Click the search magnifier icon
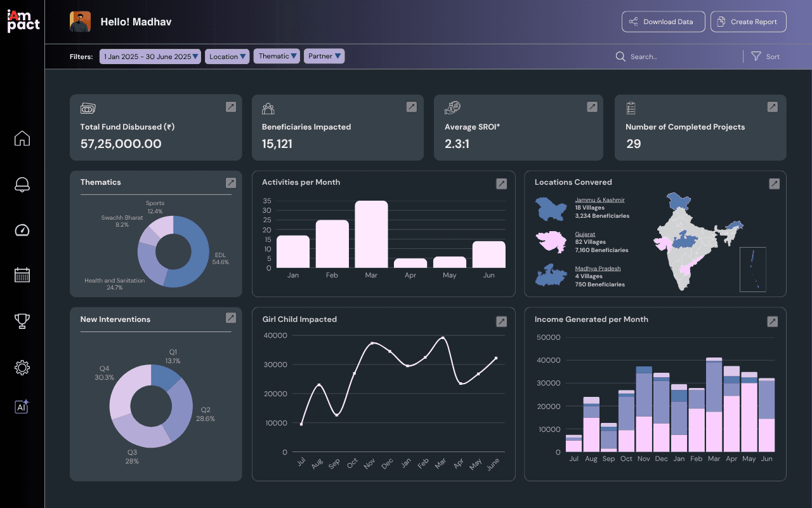812x508 pixels. (620, 57)
